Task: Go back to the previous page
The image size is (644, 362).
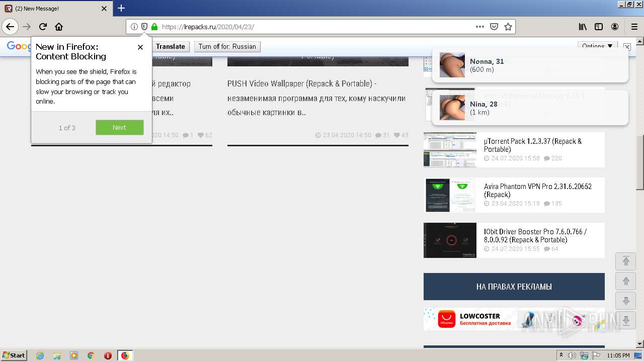Action: point(10,27)
